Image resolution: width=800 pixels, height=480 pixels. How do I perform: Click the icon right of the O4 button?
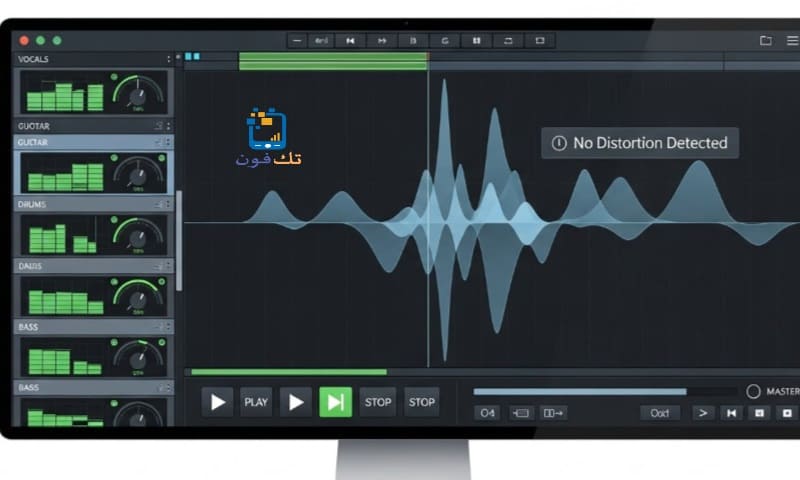(521, 413)
